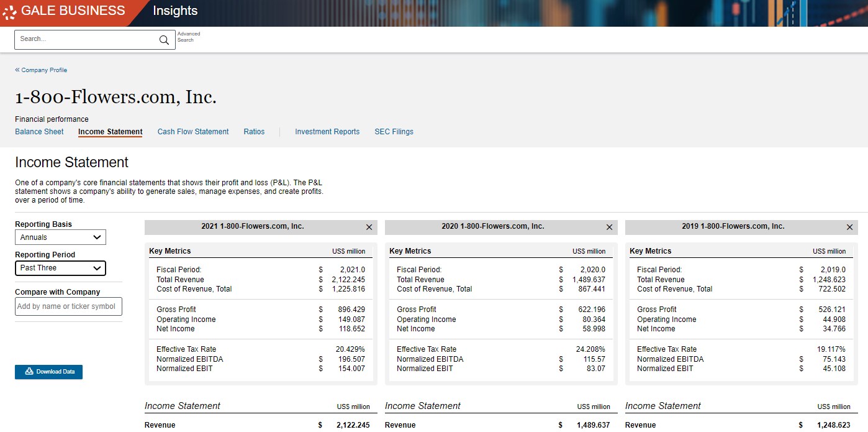Click the 2021 Operating Income value 149.087
This screenshot has width=868, height=432.
(352, 319)
